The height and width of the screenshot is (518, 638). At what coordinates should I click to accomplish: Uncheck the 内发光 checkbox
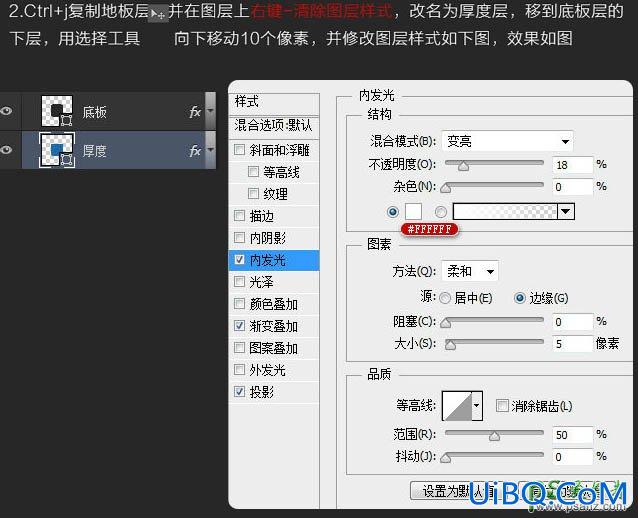[x=240, y=260]
